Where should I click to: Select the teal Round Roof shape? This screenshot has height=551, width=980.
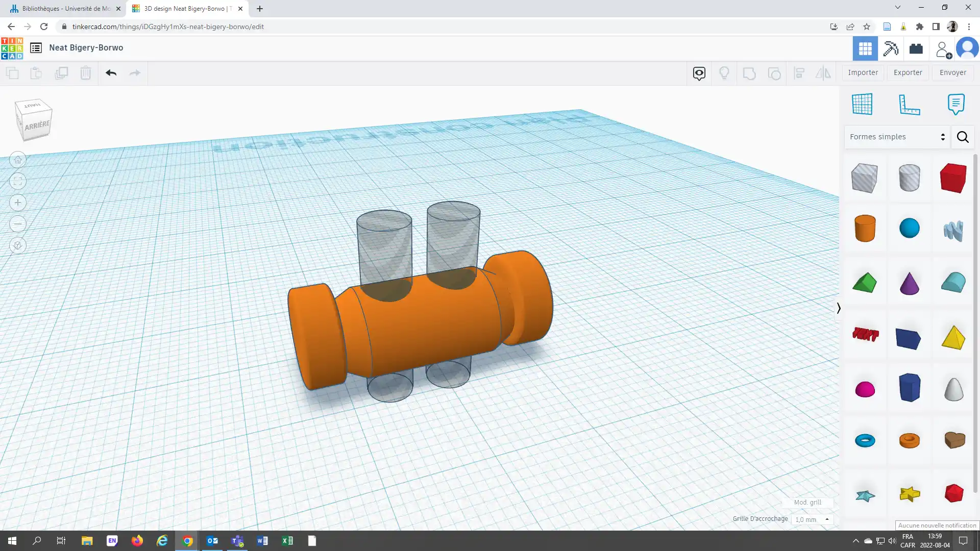[x=953, y=282]
